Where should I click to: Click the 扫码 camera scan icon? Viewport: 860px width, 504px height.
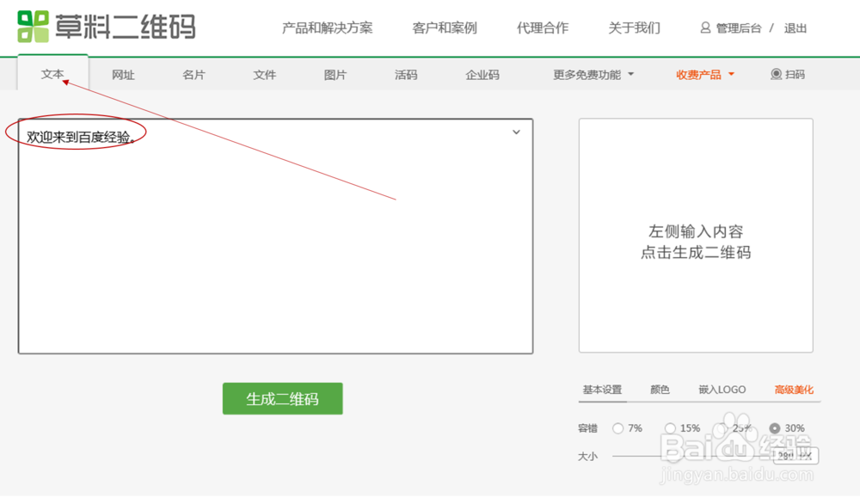(x=776, y=75)
